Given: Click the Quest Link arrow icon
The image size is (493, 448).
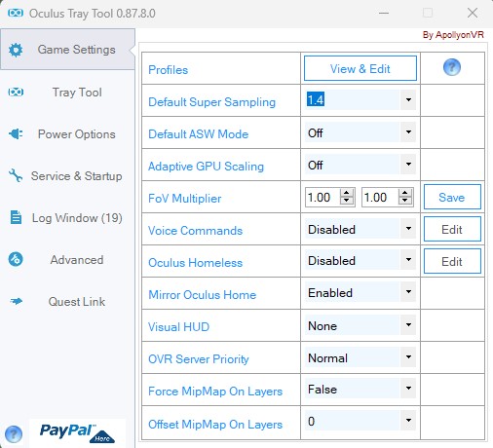Looking at the screenshot, I should point(16,301).
